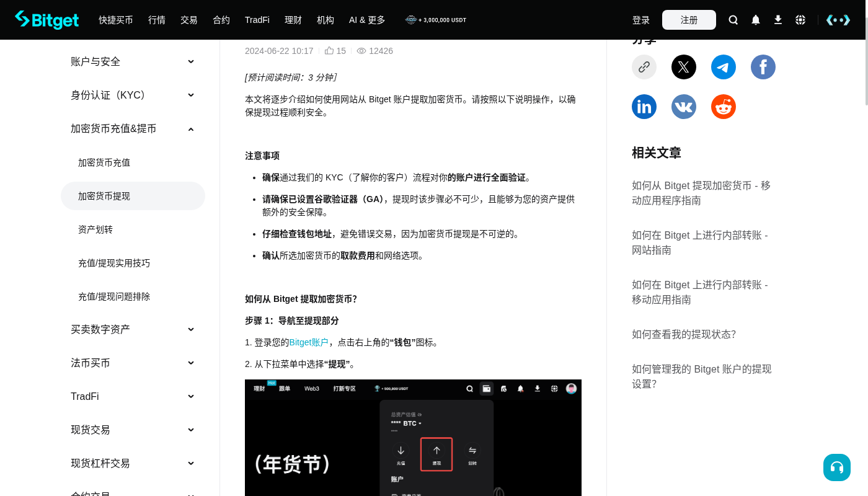Click the theme toggle icon at far right of header
This screenshot has width=868, height=496.
click(x=838, y=20)
